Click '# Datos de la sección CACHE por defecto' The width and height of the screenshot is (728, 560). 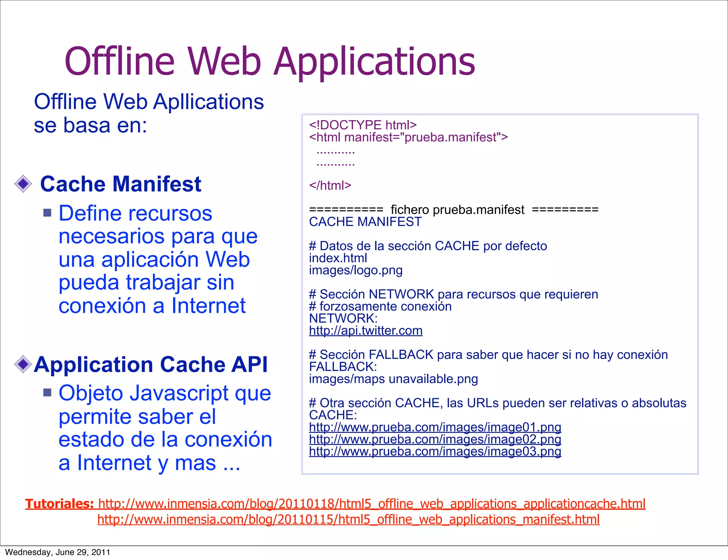pos(428,246)
